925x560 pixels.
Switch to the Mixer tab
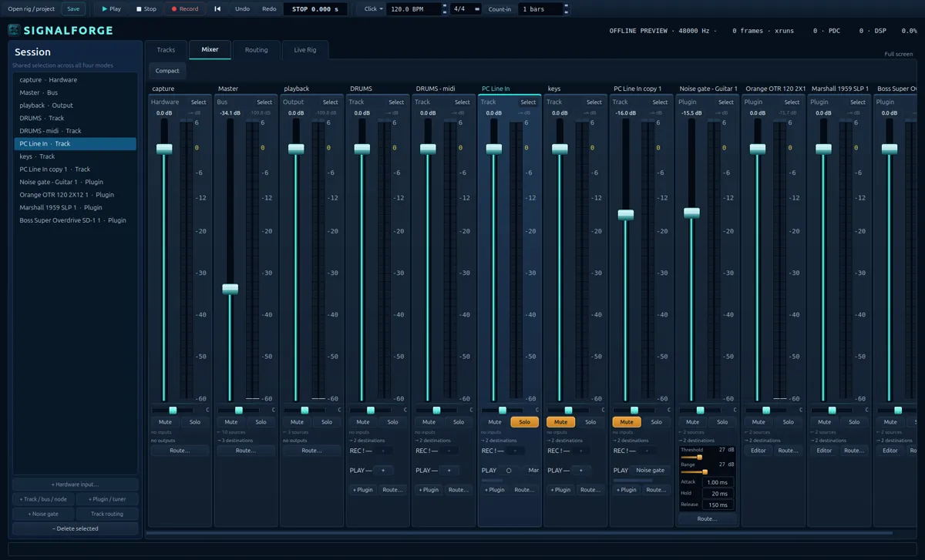pos(210,50)
